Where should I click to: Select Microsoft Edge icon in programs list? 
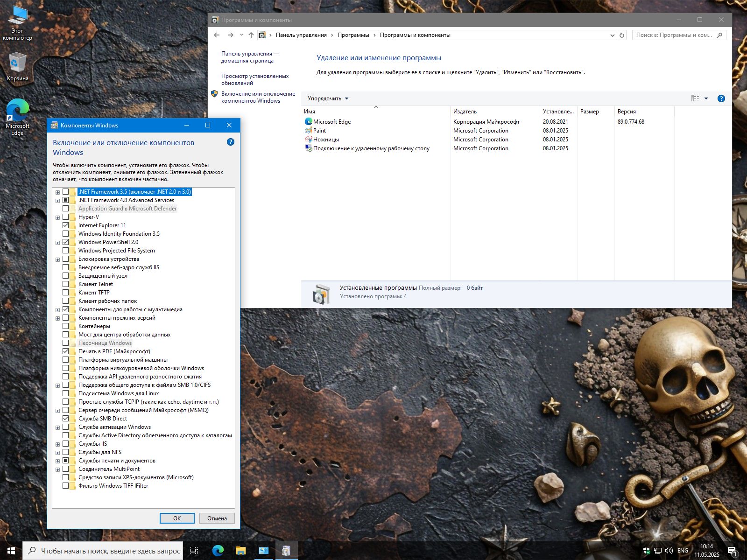click(x=308, y=121)
